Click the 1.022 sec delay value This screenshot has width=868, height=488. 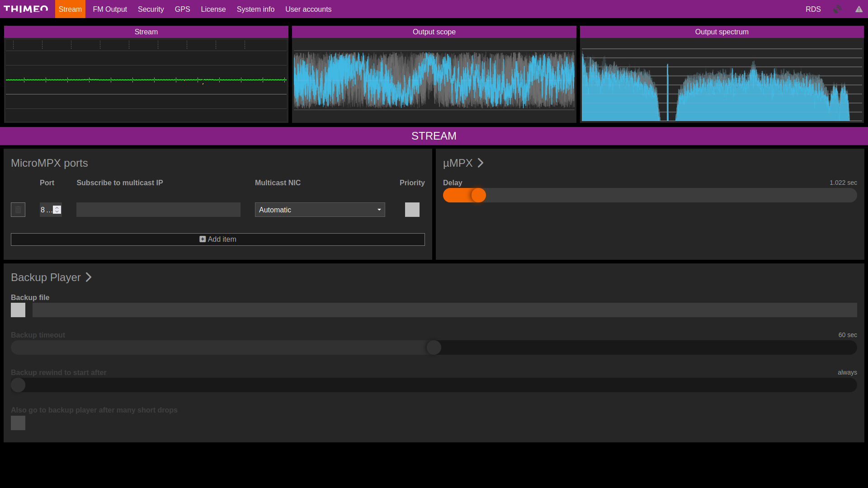pyautogui.click(x=843, y=183)
